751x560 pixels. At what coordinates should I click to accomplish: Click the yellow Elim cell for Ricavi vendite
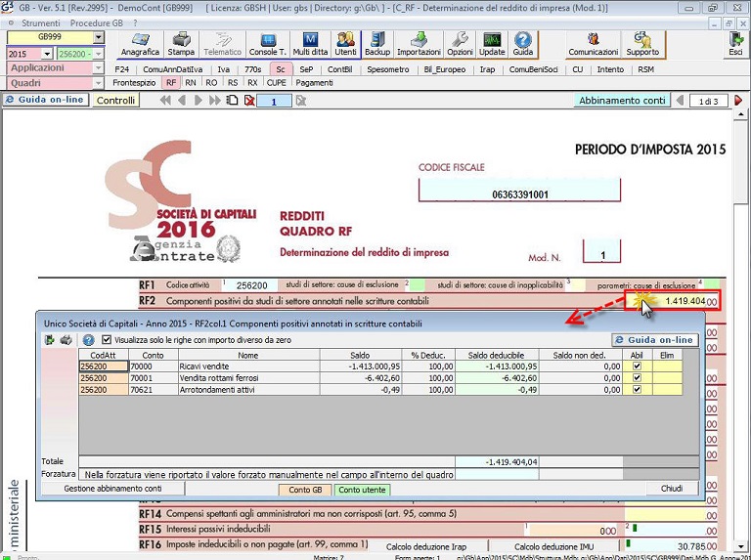click(667, 366)
